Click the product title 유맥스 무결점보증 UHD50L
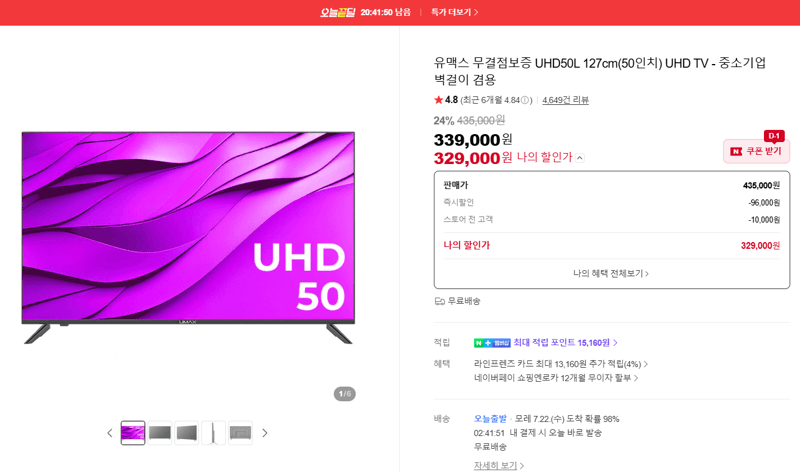 point(599,71)
